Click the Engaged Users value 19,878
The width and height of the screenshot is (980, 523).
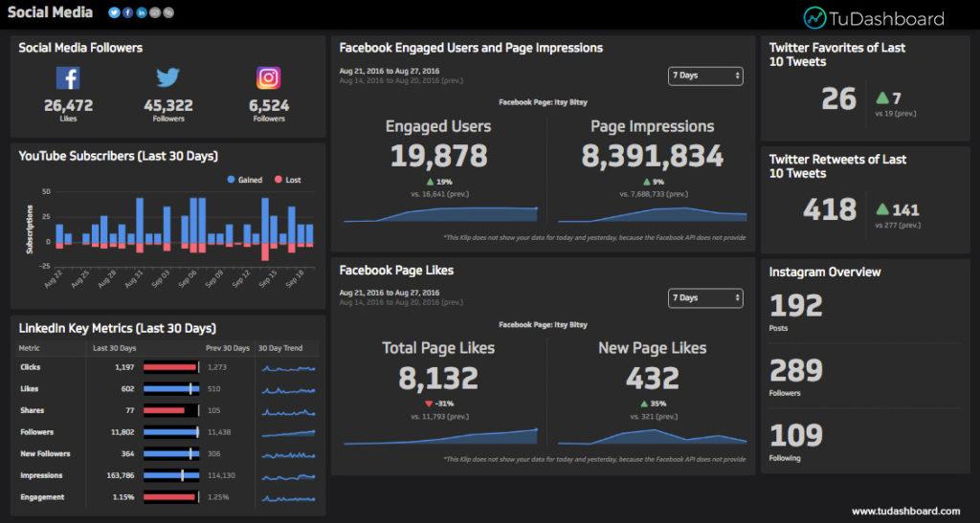438,156
